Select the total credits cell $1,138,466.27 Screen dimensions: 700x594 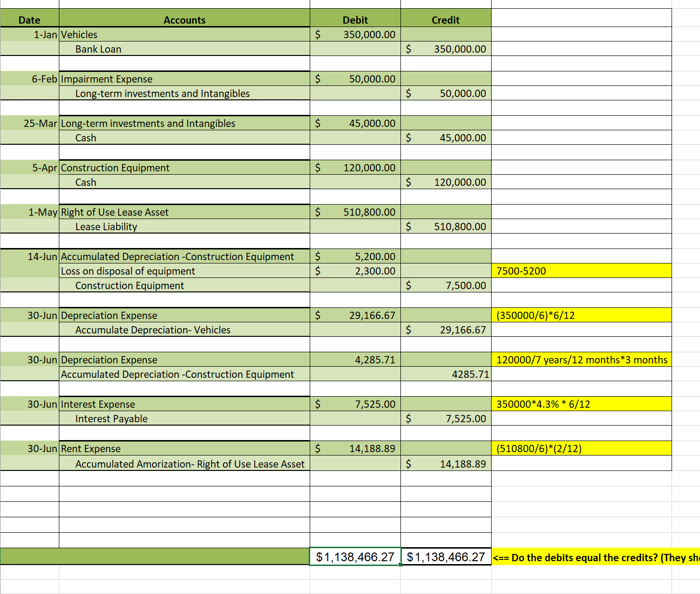coord(446,557)
